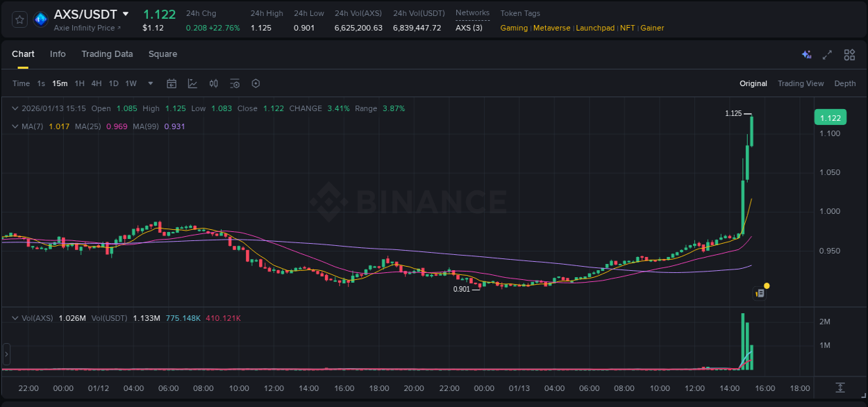Open the Info tab

(58, 54)
